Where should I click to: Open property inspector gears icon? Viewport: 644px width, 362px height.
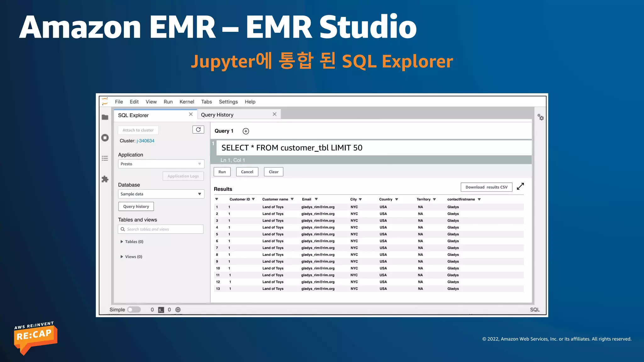(541, 117)
